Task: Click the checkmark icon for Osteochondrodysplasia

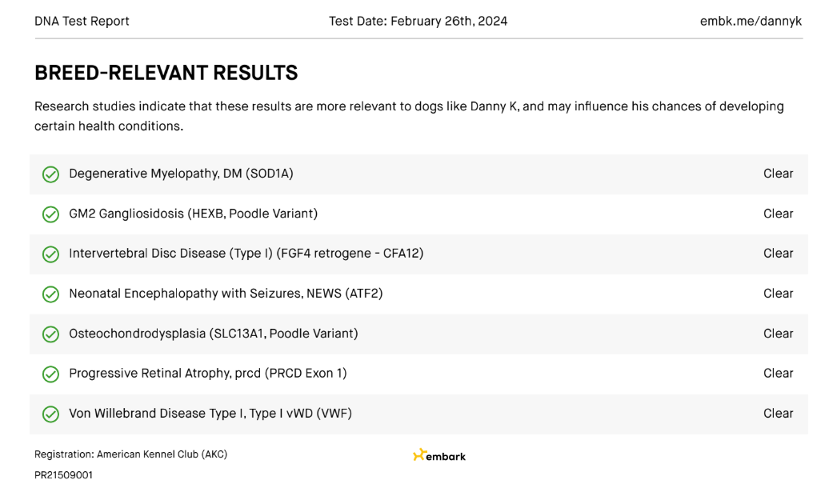Action: click(x=50, y=334)
